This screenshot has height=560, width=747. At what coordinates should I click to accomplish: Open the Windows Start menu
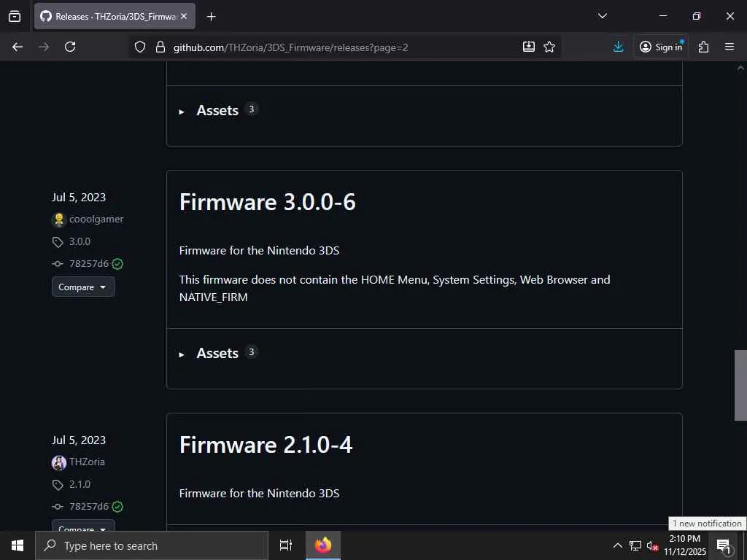pyautogui.click(x=18, y=545)
